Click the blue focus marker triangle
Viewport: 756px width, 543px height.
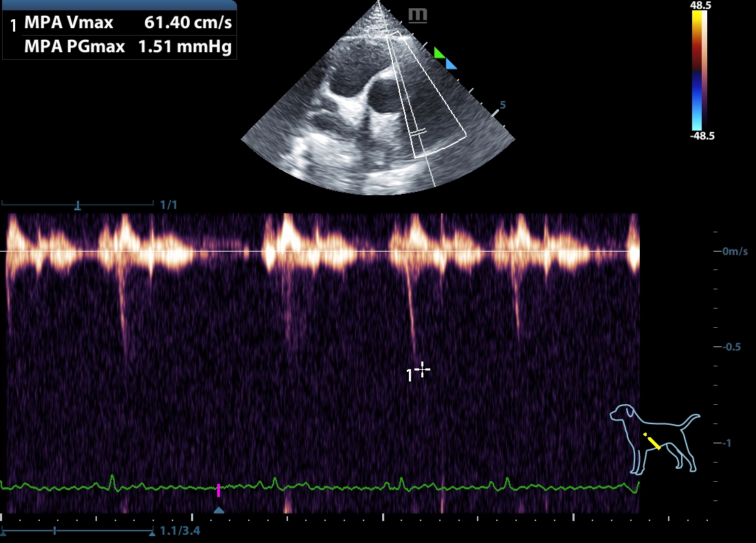pos(450,64)
